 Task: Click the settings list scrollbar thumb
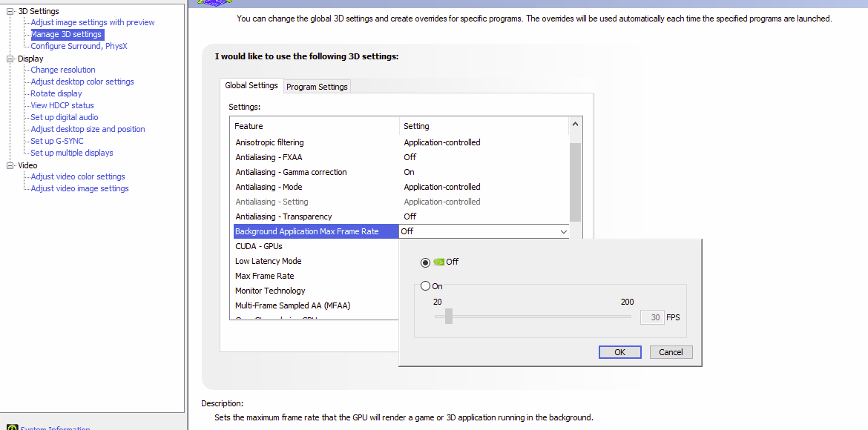[x=575, y=182]
